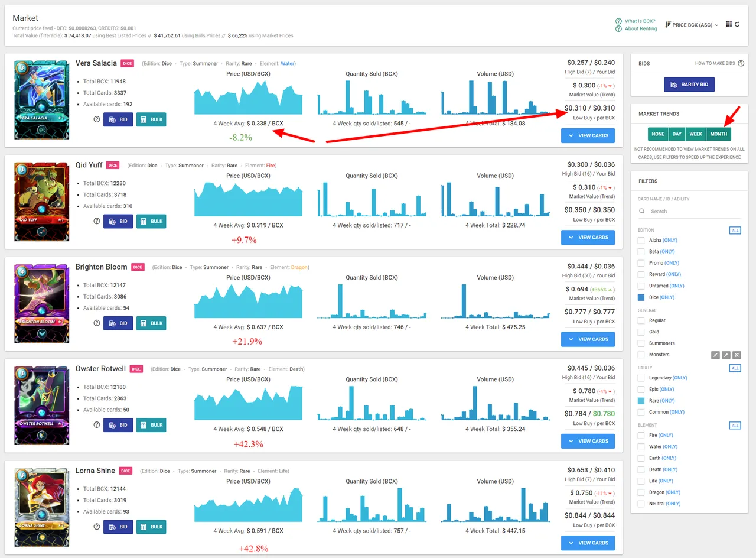This screenshot has width=756, height=558.
Task: Click the BULK calculator button for Qid Yuff
Action: 151,221
